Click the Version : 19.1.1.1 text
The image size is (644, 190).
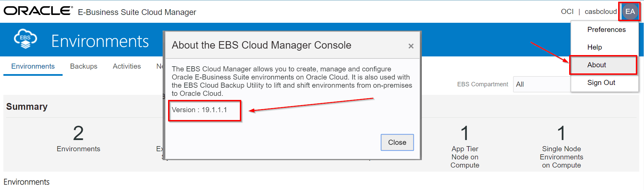pos(199,110)
